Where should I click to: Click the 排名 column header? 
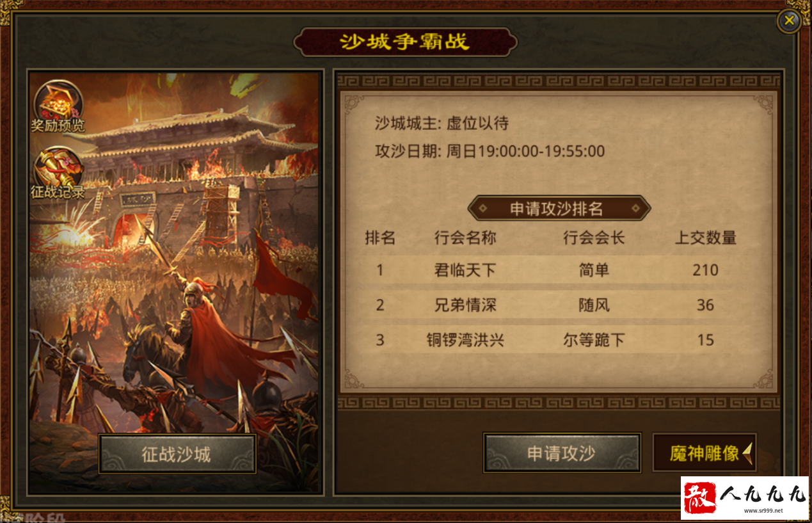tap(380, 238)
